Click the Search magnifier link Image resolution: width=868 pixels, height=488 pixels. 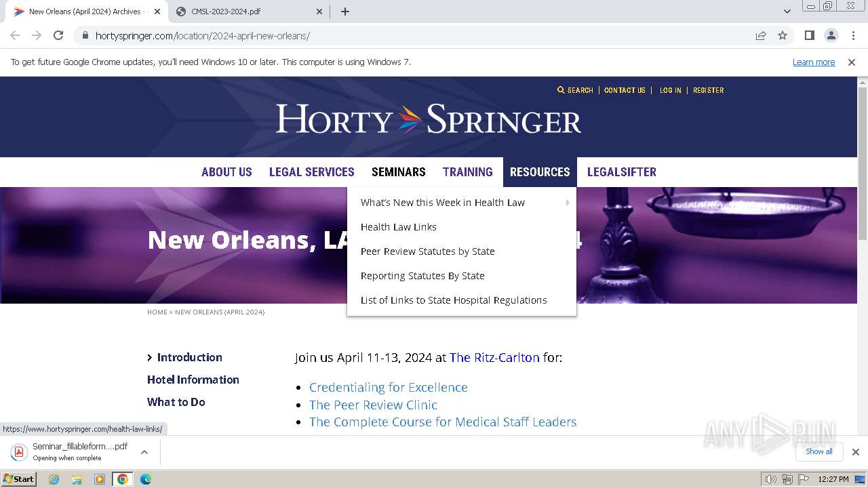tap(575, 90)
